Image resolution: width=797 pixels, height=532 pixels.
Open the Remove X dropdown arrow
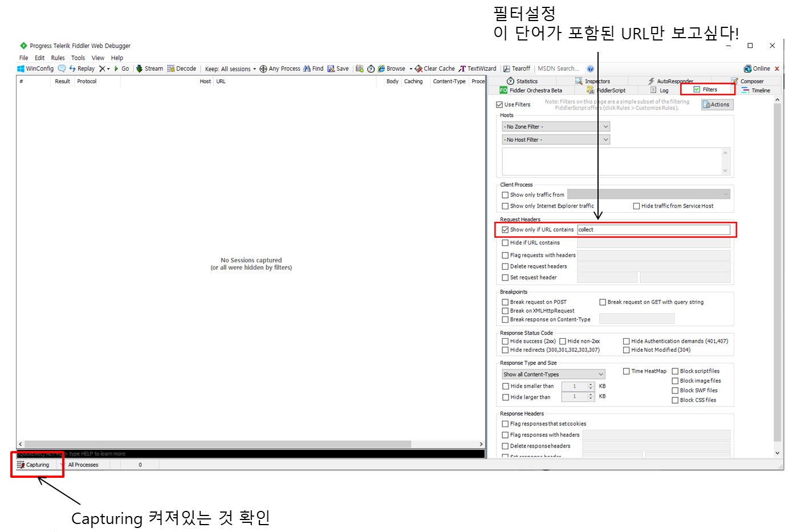click(x=108, y=68)
